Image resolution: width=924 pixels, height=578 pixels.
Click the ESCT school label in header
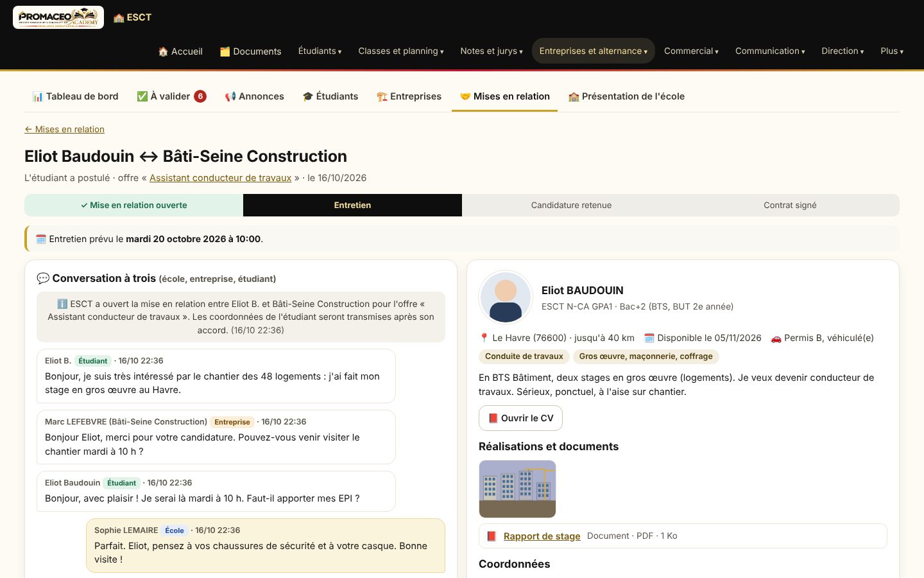point(132,17)
